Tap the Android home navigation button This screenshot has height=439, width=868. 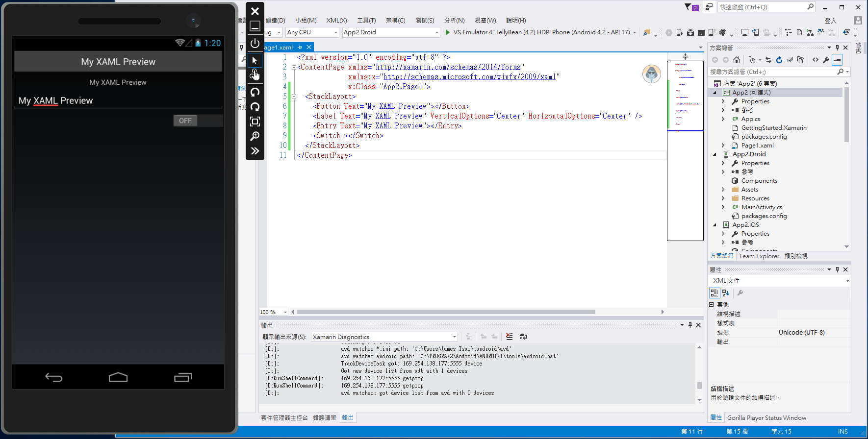(x=118, y=377)
